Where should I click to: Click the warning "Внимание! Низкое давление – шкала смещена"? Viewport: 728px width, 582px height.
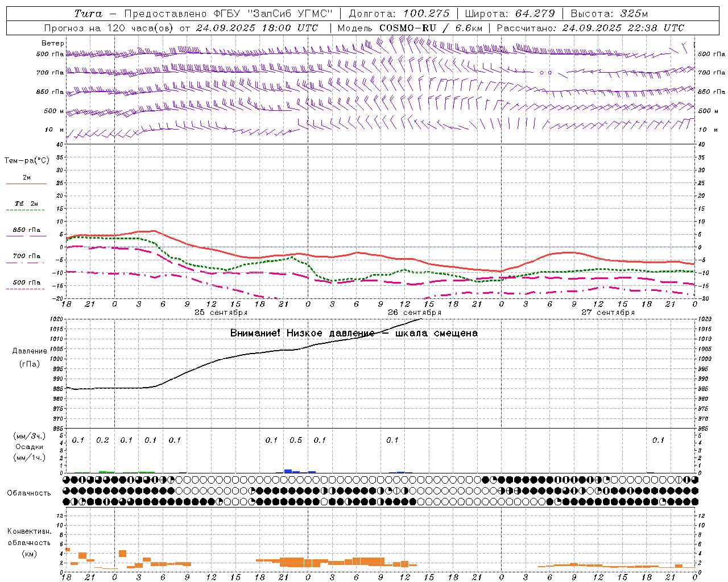(354, 333)
